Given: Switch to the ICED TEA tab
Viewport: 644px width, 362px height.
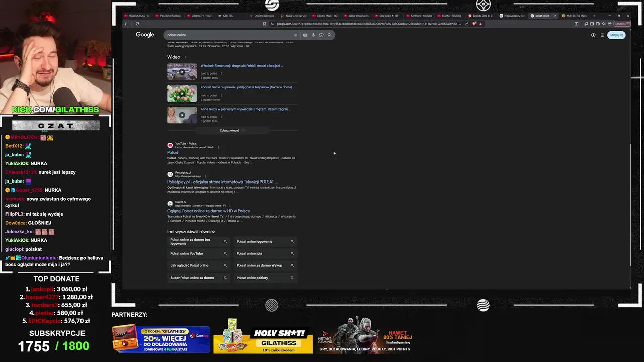Looking at the screenshot, I should (x=231, y=16).
